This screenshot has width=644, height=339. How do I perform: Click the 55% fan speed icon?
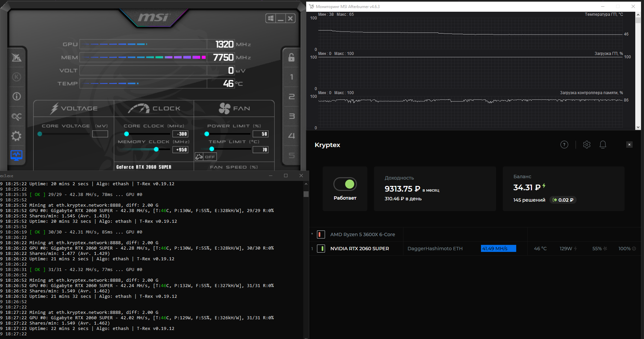coord(605,249)
